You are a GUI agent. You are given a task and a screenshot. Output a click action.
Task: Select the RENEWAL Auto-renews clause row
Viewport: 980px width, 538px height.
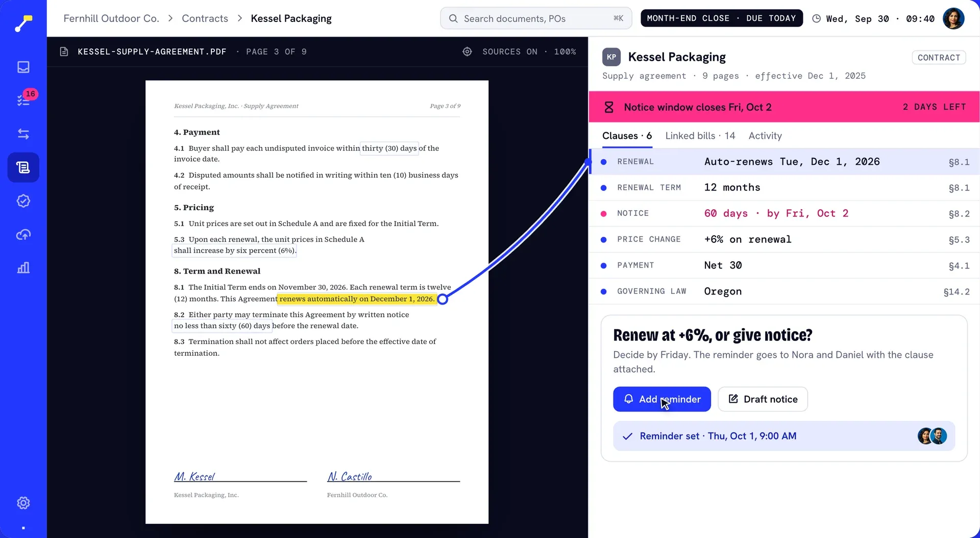(785, 162)
